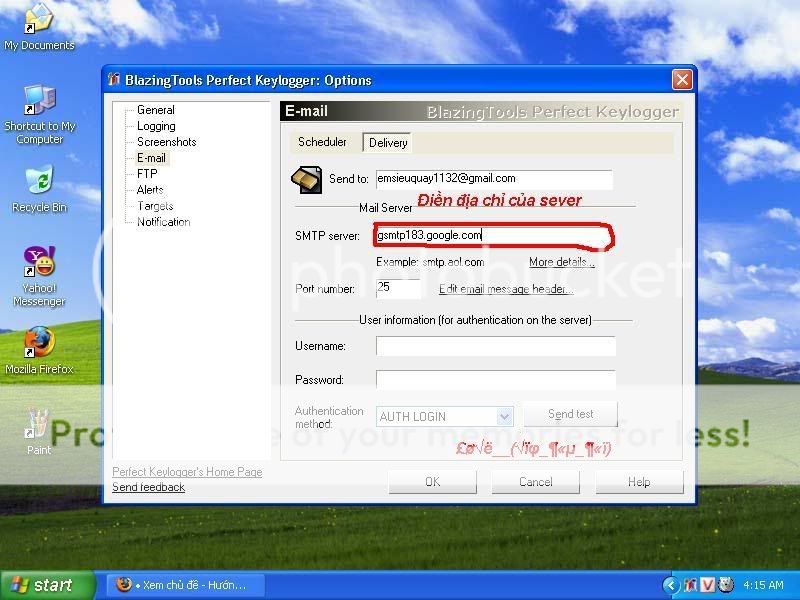Open the My Documents desktop icon
The width and height of the screenshot is (800, 600).
pos(38,22)
